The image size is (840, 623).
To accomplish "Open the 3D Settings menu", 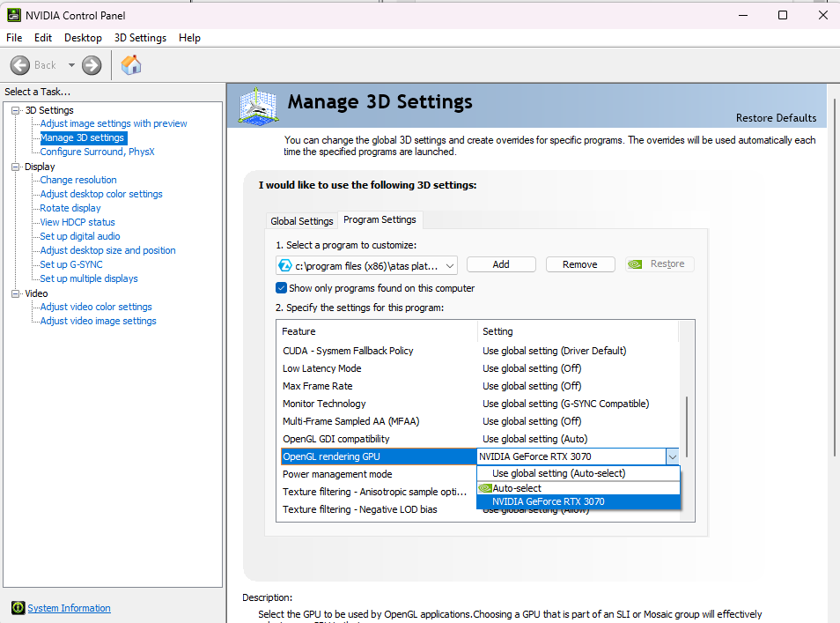I will [140, 38].
